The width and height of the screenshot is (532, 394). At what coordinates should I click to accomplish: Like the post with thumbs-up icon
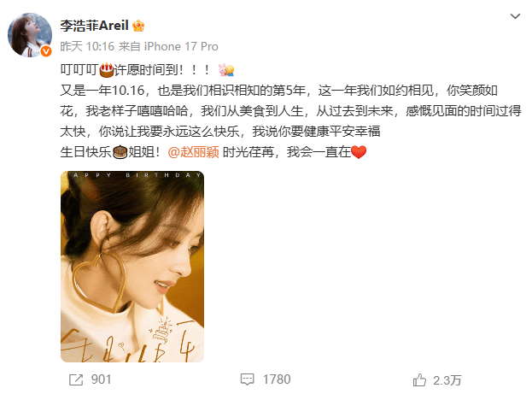click(x=419, y=379)
